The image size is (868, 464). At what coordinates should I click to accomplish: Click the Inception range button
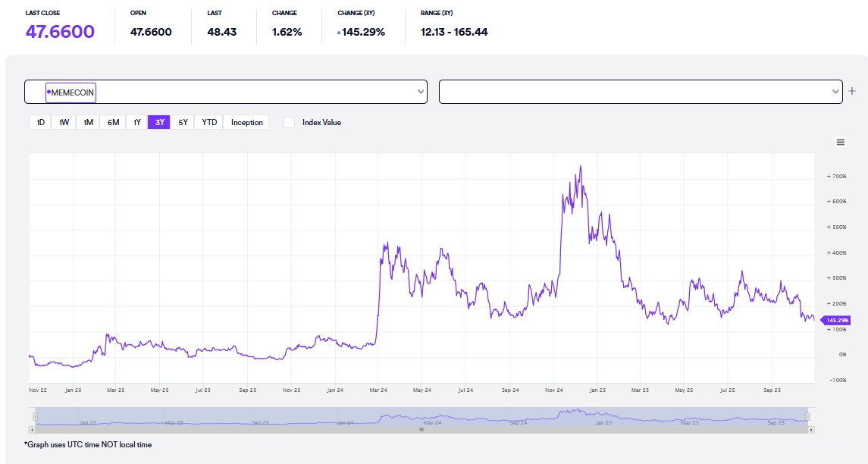click(x=246, y=122)
